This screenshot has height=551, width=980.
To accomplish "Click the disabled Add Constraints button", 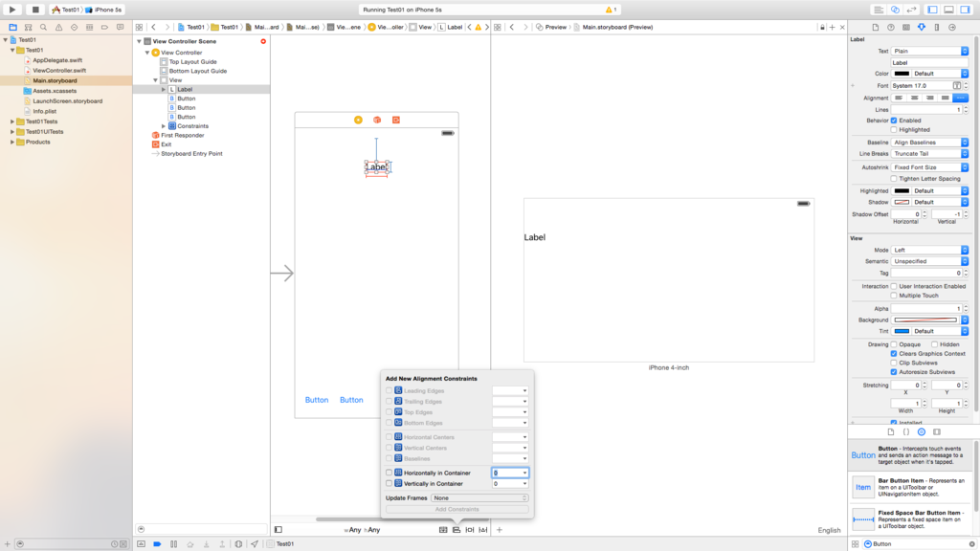I will [x=457, y=509].
